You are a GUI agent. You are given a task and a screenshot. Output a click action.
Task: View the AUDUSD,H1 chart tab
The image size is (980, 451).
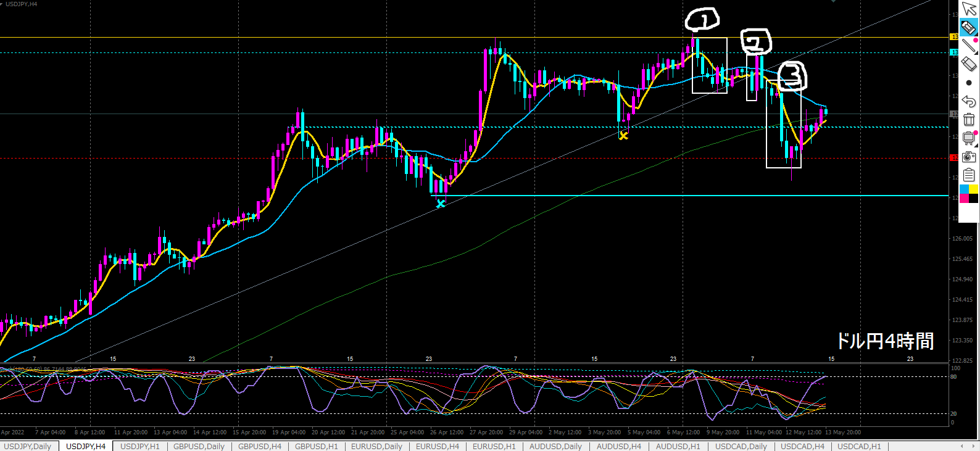(x=678, y=446)
